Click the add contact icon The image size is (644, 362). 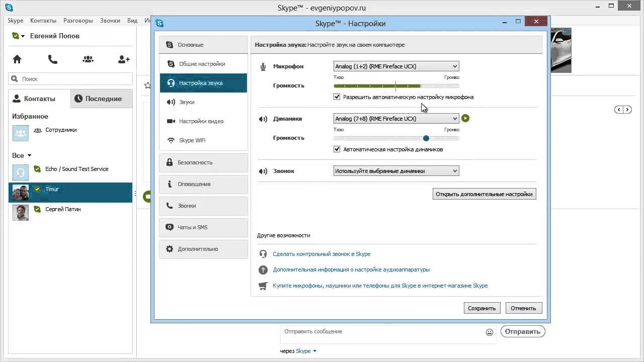pyautogui.click(x=124, y=59)
